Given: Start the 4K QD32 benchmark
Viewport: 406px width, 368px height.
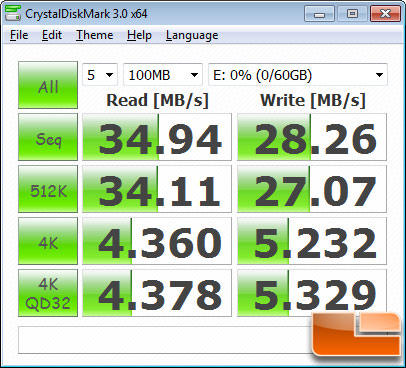Looking at the screenshot, I should click(48, 293).
